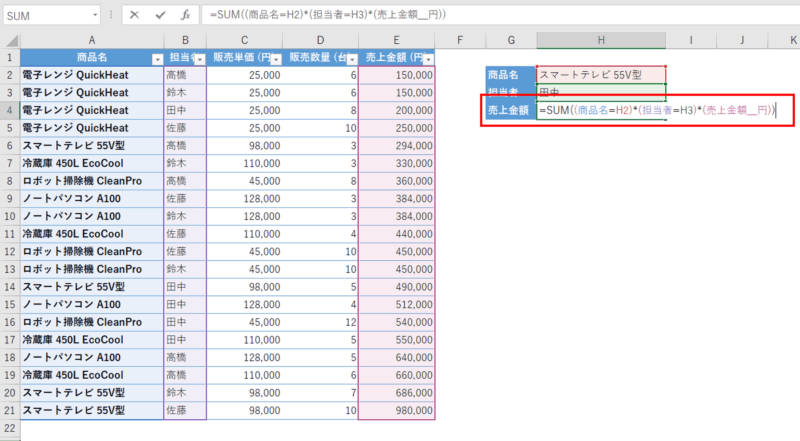Image resolution: width=800 pixels, height=441 pixels.
Task: Expand filter dropdown for 販売数量 column
Action: pyautogui.click(x=351, y=59)
